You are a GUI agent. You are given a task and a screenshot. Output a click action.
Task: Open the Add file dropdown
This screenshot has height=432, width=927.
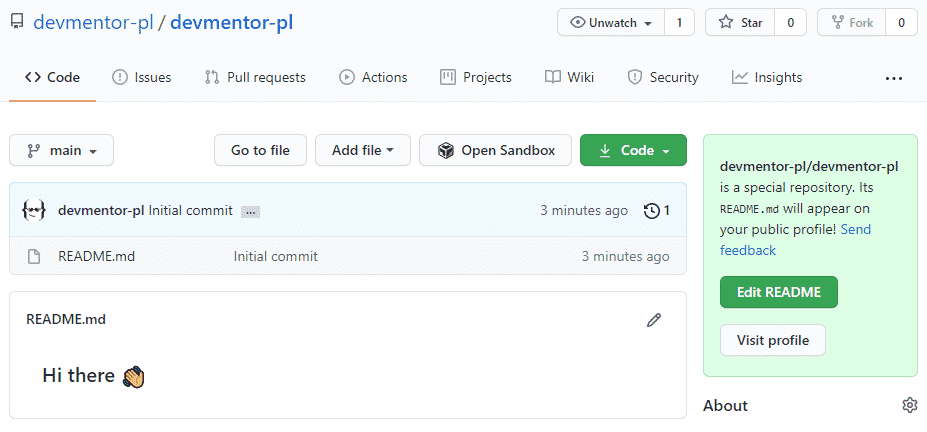[362, 150]
